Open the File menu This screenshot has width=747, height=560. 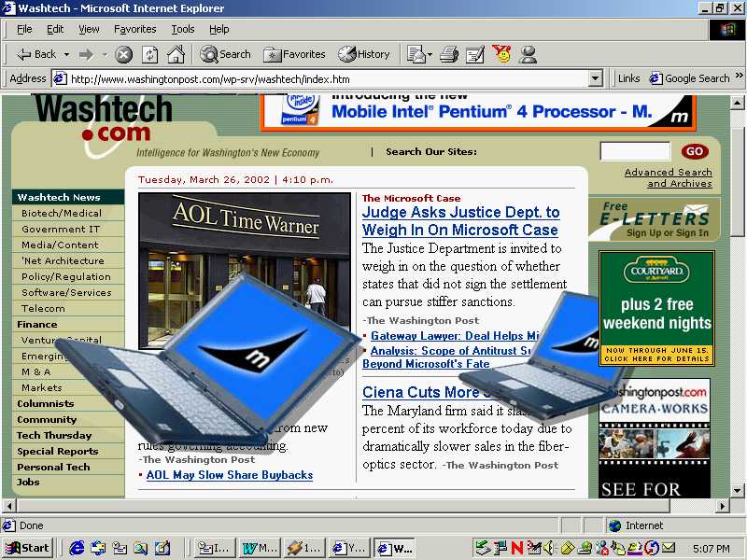pyautogui.click(x=24, y=30)
